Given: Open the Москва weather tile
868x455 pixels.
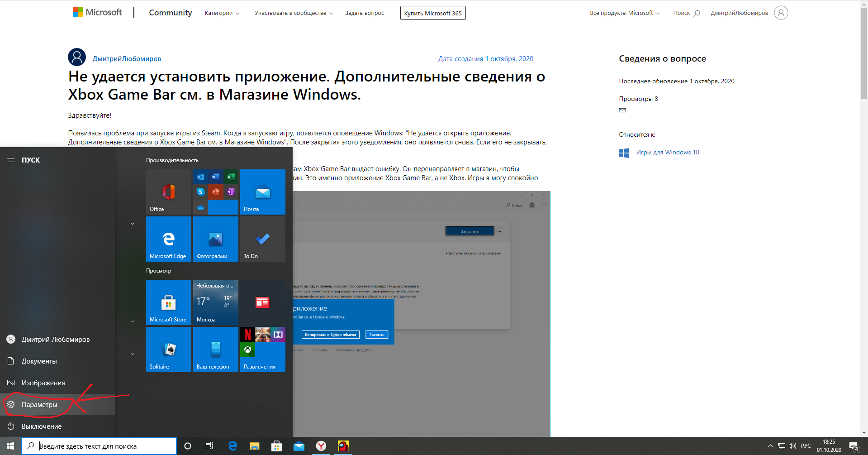Looking at the screenshot, I should 216,302.
